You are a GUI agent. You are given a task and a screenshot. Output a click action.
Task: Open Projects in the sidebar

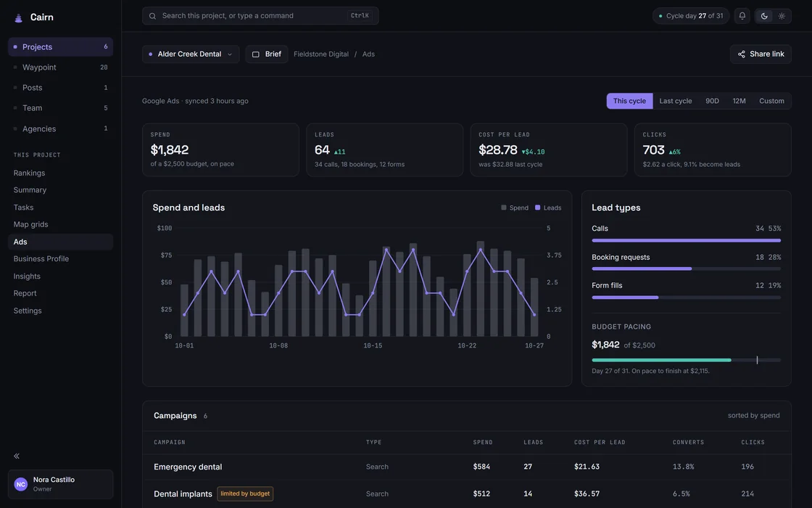coord(61,46)
